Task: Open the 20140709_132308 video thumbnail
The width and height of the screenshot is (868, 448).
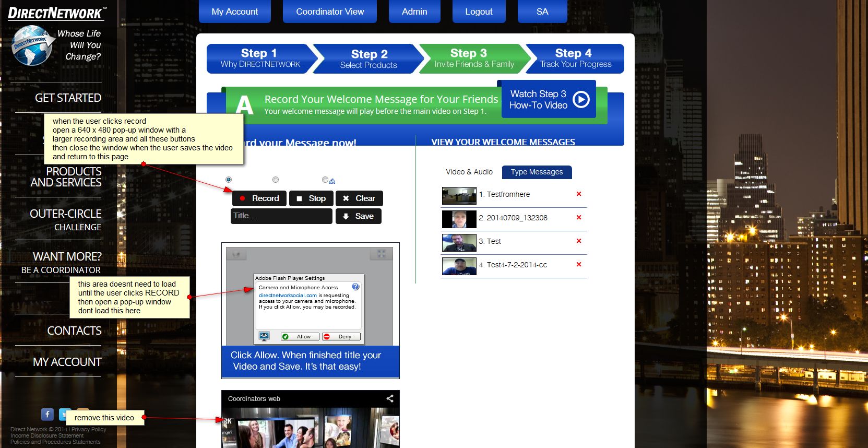Action: [x=459, y=219]
